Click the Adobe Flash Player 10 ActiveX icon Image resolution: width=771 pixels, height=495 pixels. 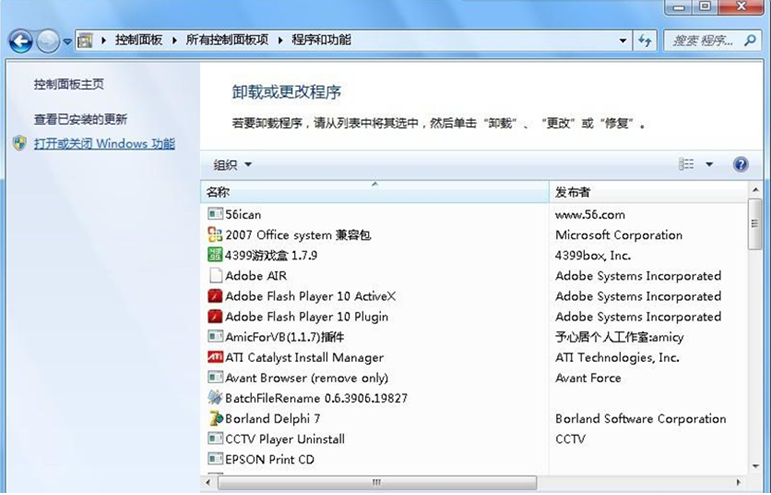(x=215, y=296)
